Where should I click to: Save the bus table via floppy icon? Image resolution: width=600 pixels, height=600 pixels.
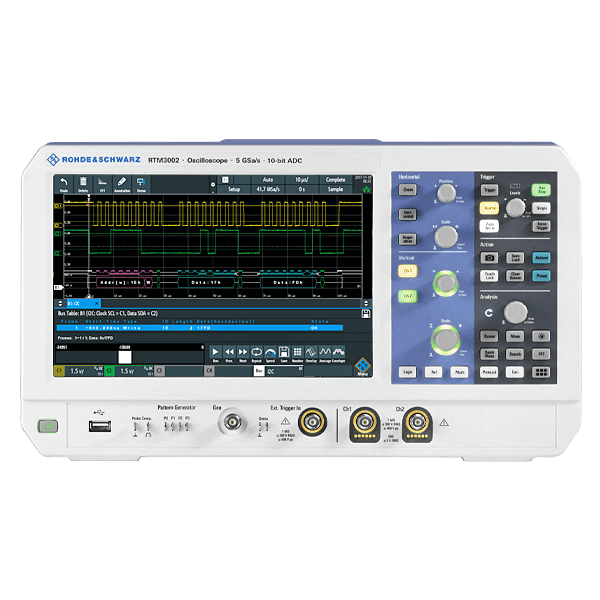pyautogui.click(x=366, y=314)
